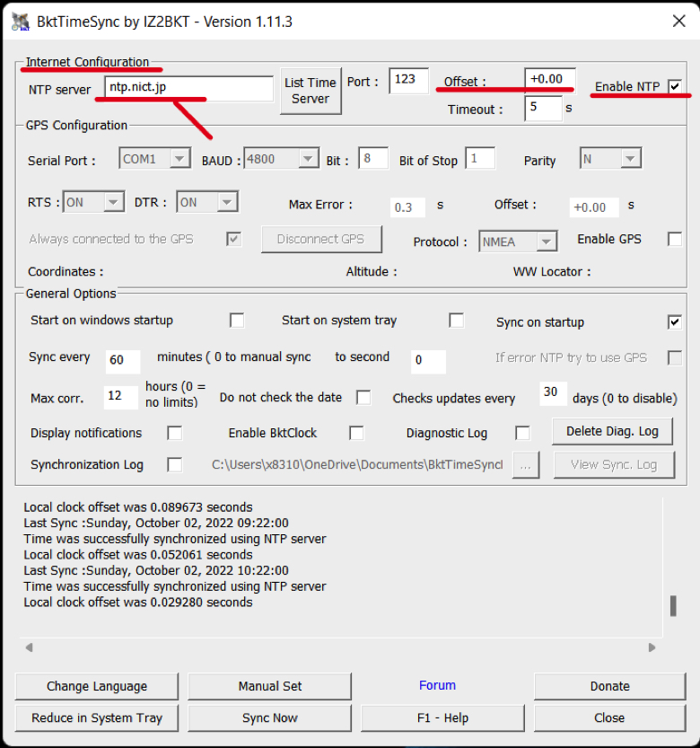The width and height of the screenshot is (700, 748).
Task: Click the Sync every minutes field
Action: point(123,362)
